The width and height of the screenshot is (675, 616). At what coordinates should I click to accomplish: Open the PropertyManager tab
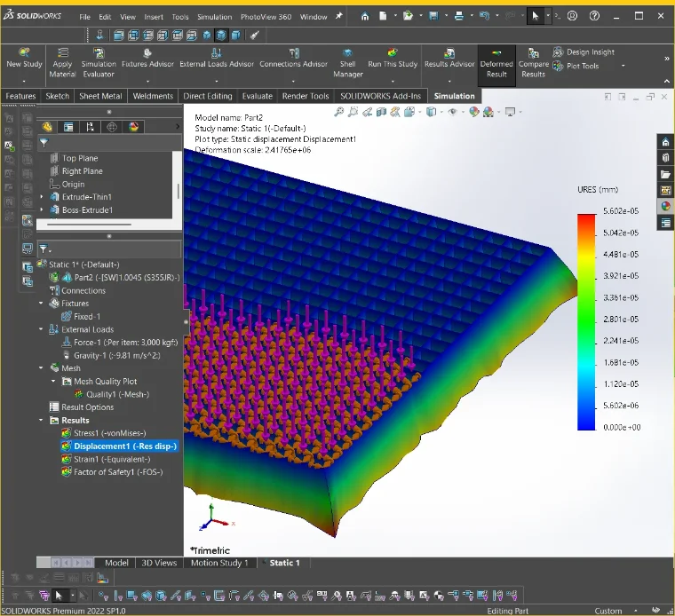tap(68, 127)
